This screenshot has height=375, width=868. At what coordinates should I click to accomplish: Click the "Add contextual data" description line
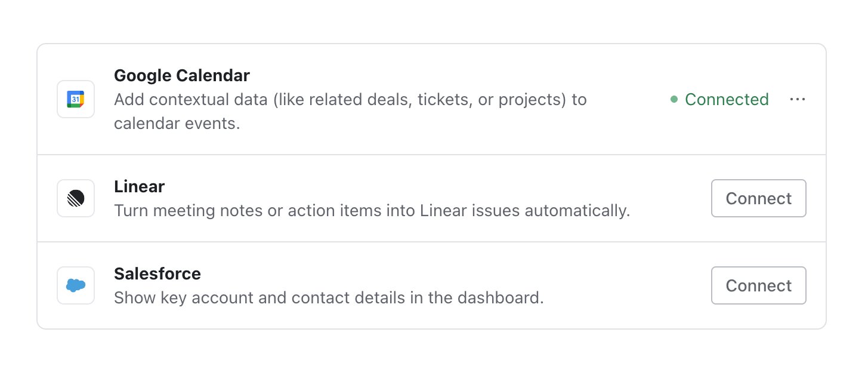click(x=350, y=100)
